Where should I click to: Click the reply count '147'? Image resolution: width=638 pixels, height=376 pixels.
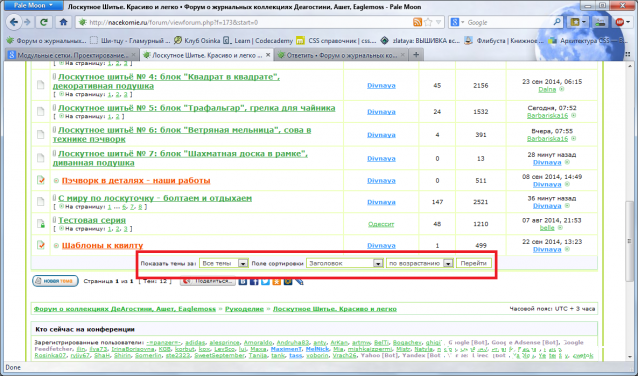437,202
